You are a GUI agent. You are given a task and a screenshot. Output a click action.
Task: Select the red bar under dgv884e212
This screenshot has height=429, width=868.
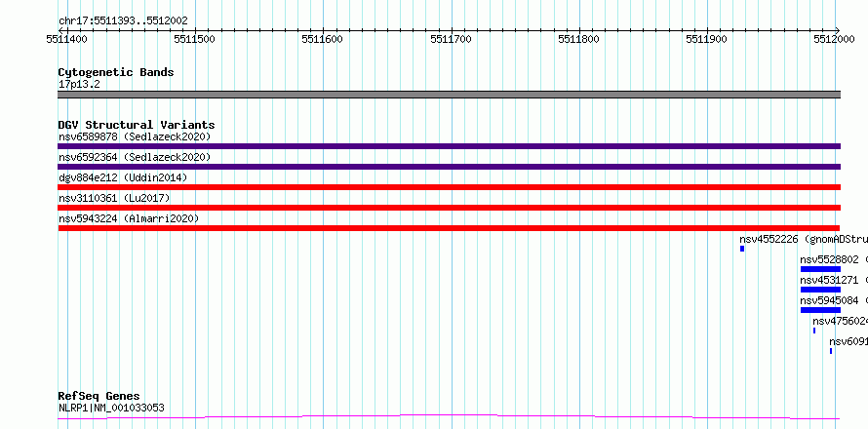[x=449, y=187]
